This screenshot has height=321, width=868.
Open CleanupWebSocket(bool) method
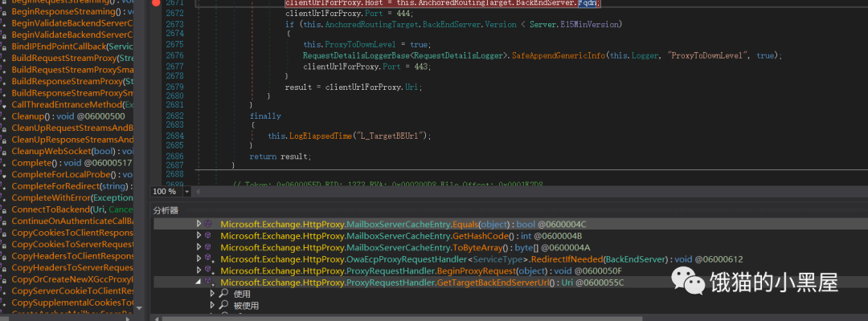pos(72,152)
